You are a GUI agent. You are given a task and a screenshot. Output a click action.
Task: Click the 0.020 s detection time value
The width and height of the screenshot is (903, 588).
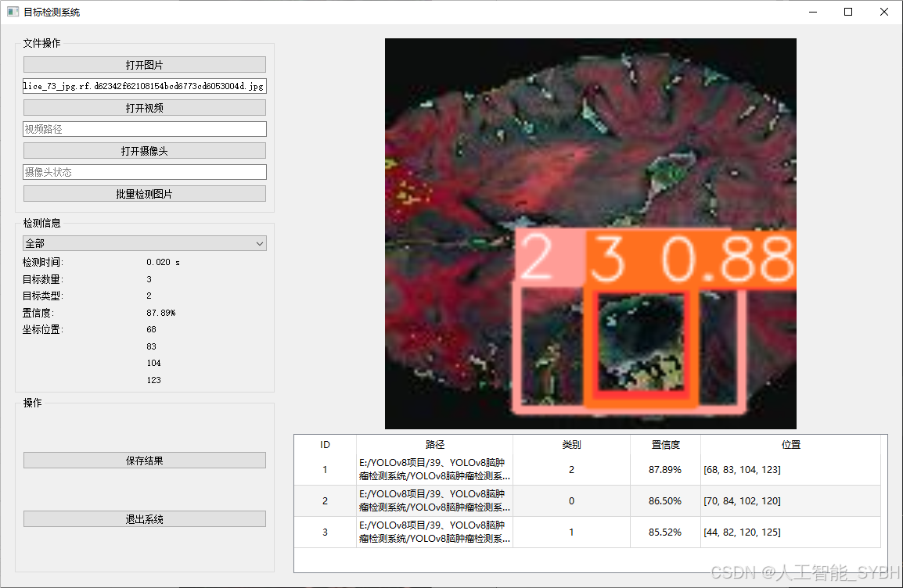click(163, 263)
